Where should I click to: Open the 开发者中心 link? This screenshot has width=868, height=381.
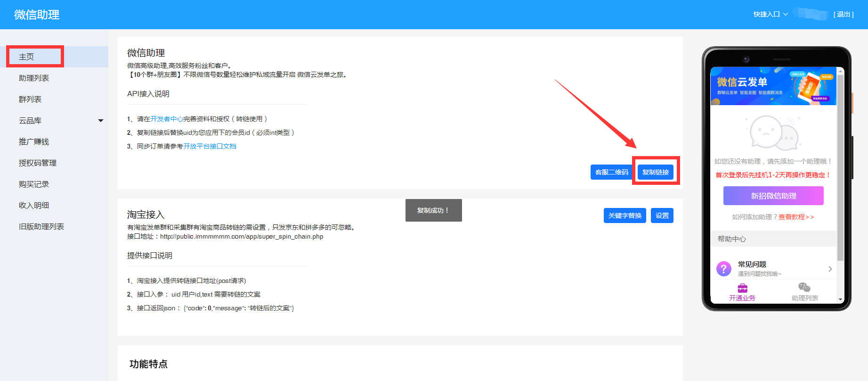(167, 119)
